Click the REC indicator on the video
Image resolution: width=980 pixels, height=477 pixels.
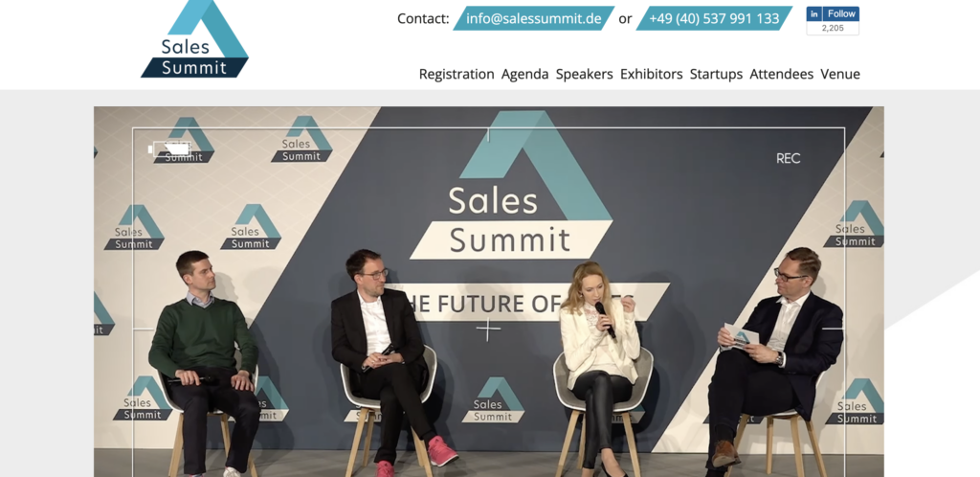coord(789,159)
